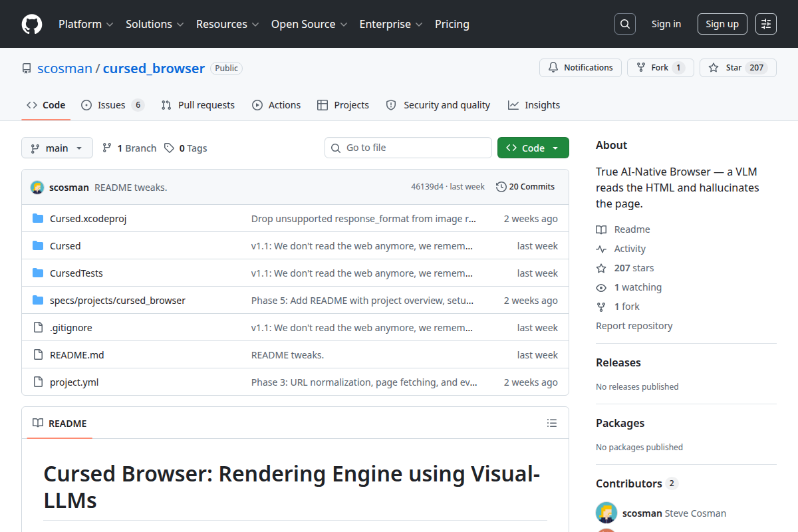Click the .gitignore file icon
798x532 pixels.
(38, 327)
